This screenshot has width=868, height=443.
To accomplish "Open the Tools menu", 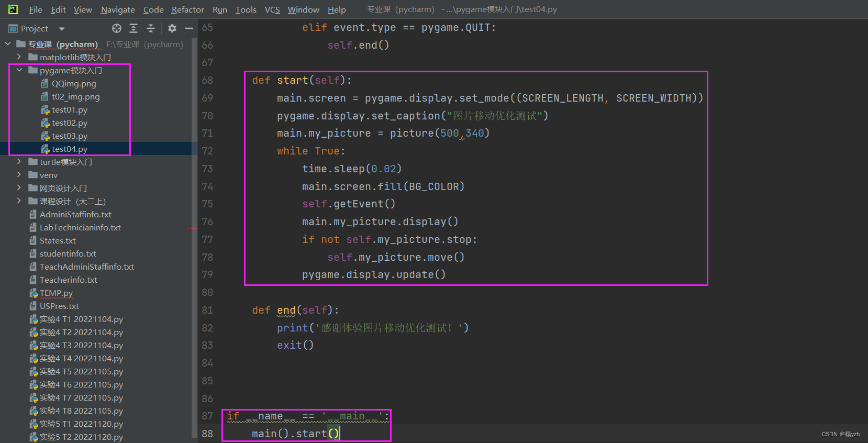I will tap(246, 9).
